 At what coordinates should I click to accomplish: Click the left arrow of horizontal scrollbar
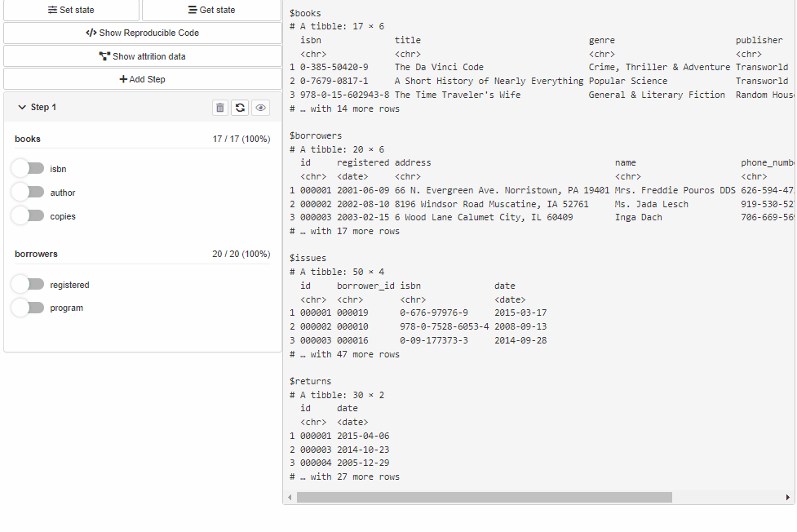coord(290,497)
